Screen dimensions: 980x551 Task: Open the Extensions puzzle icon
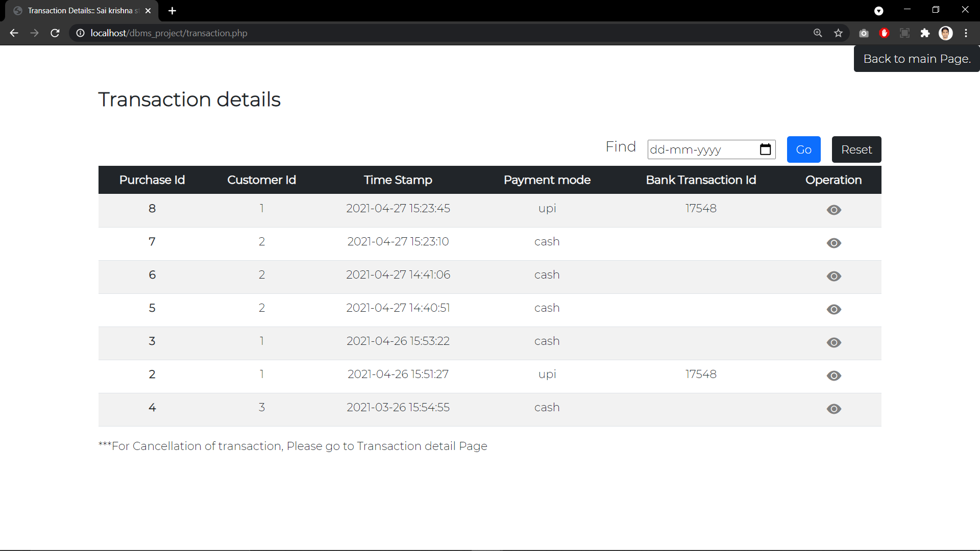click(925, 33)
